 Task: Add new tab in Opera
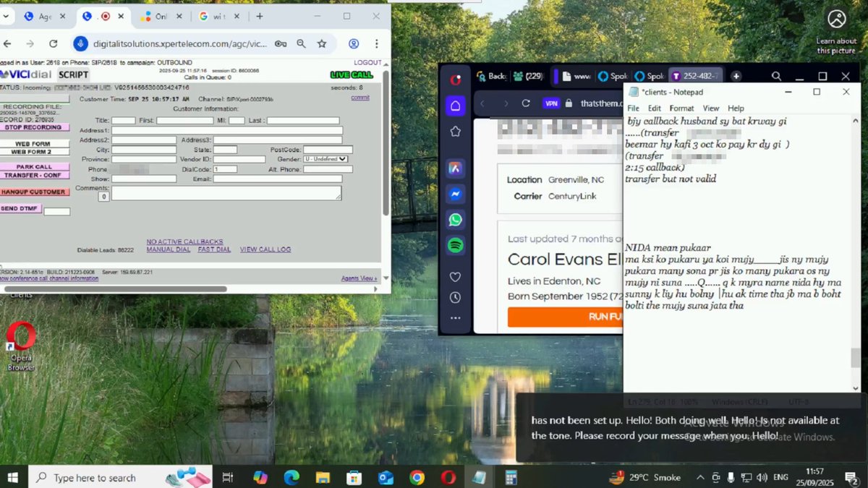tap(736, 76)
